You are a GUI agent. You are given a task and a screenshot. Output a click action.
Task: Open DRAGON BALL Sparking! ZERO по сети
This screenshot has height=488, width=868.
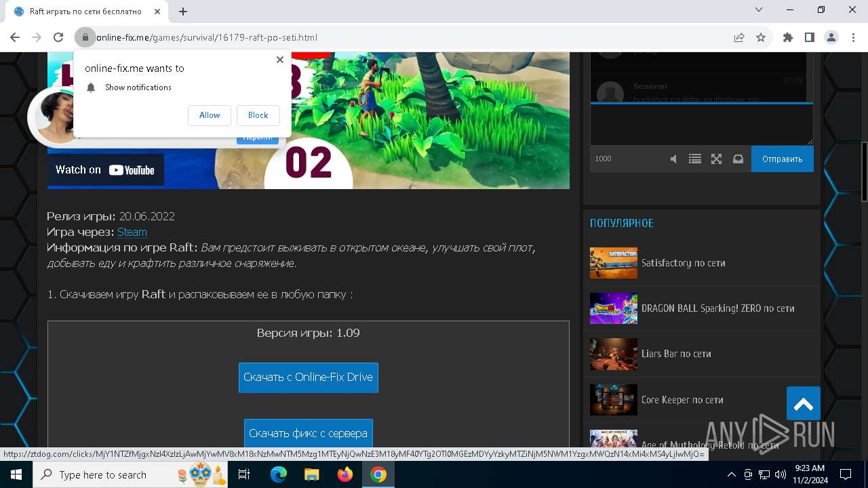pyautogui.click(x=718, y=308)
